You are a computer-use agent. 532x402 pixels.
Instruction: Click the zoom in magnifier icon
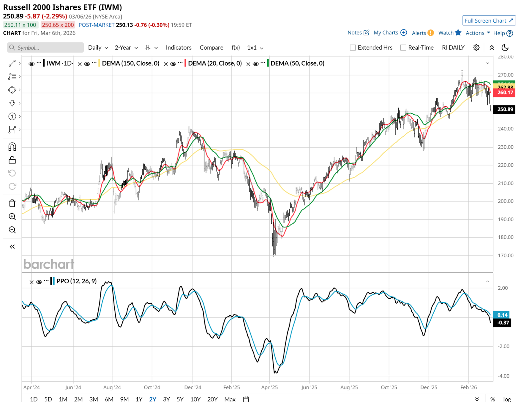pyautogui.click(x=12, y=216)
